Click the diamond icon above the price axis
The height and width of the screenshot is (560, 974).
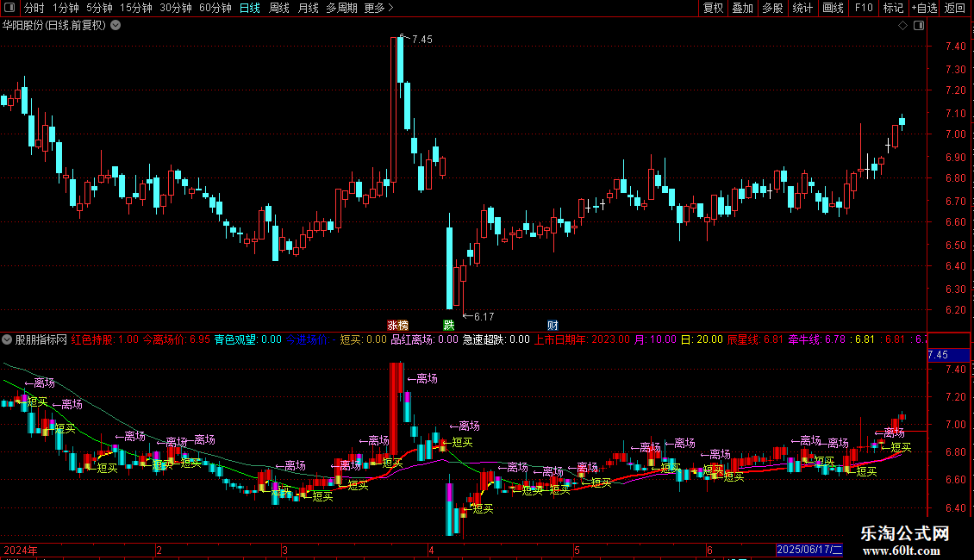tap(902, 26)
